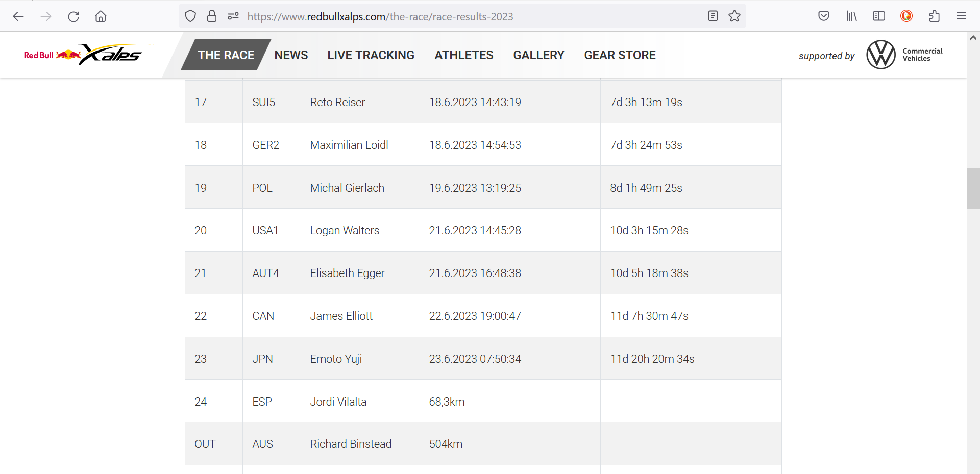This screenshot has height=474, width=980.
Task: Select athlete name Maximilian Loidl
Action: 349,145
